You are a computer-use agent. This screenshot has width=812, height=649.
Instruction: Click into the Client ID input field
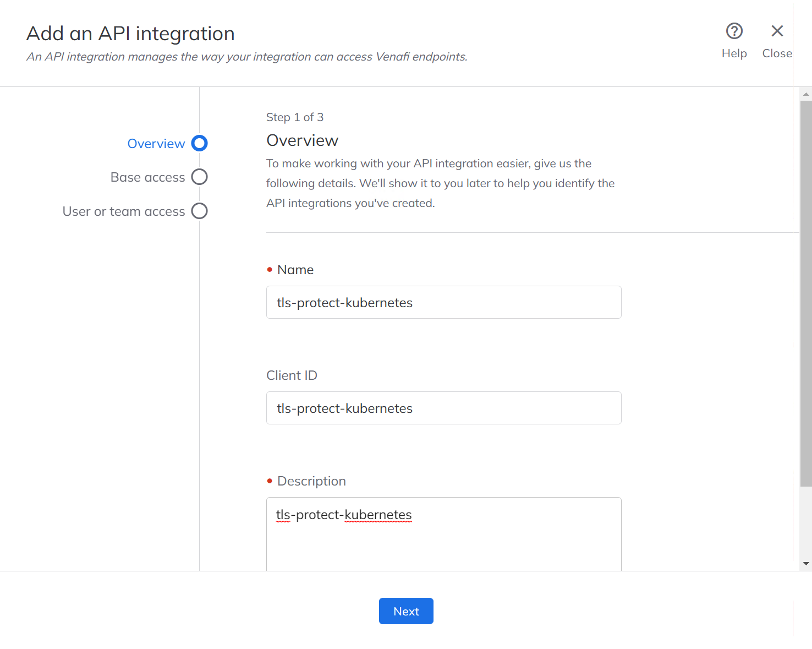click(444, 408)
